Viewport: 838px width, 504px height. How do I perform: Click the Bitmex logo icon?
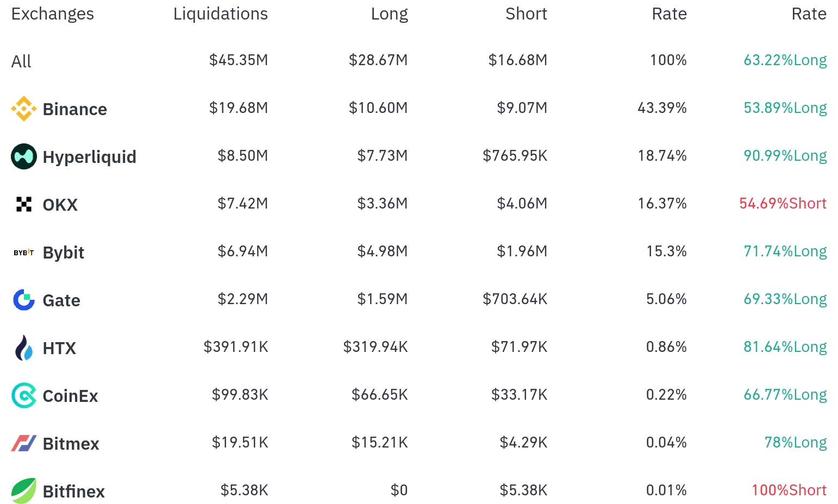[24, 443]
